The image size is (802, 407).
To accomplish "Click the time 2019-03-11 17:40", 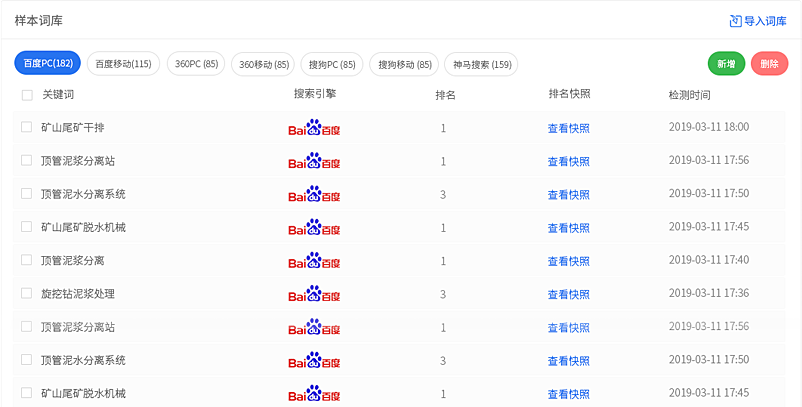I will tap(709, 260).
